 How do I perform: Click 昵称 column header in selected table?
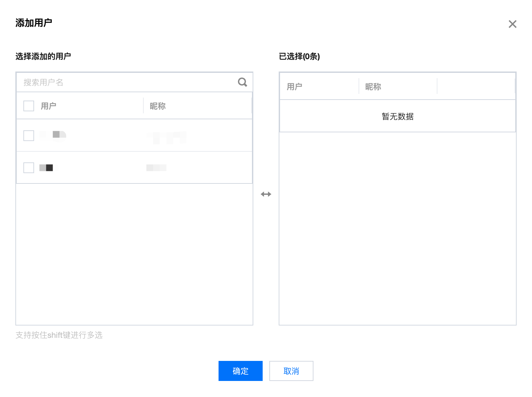pos(373,87)
